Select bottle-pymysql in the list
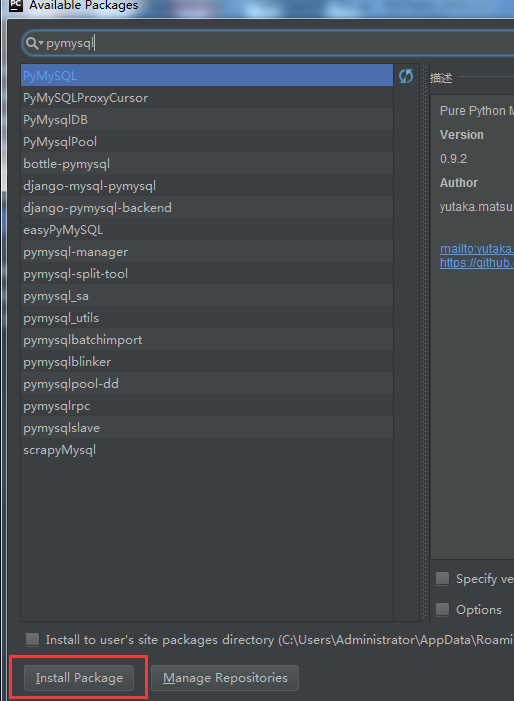 207,164
